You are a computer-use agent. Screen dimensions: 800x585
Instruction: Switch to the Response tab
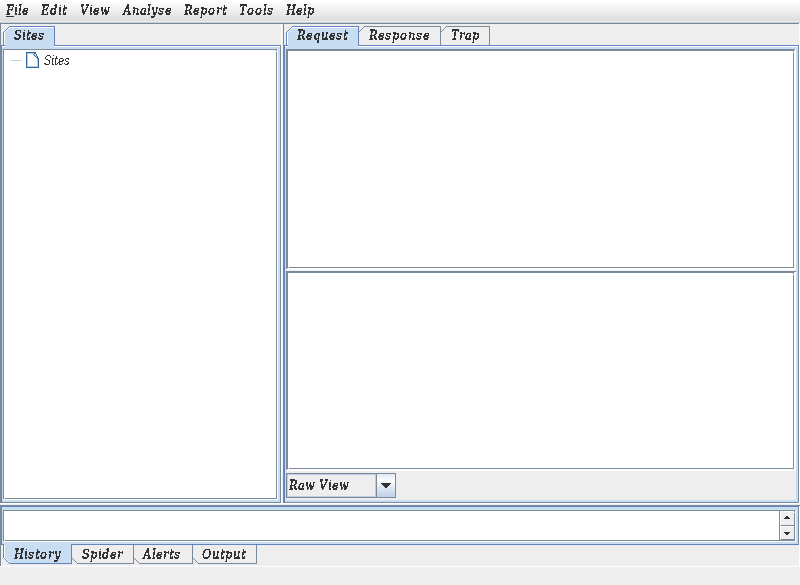[x=399, y=35]
